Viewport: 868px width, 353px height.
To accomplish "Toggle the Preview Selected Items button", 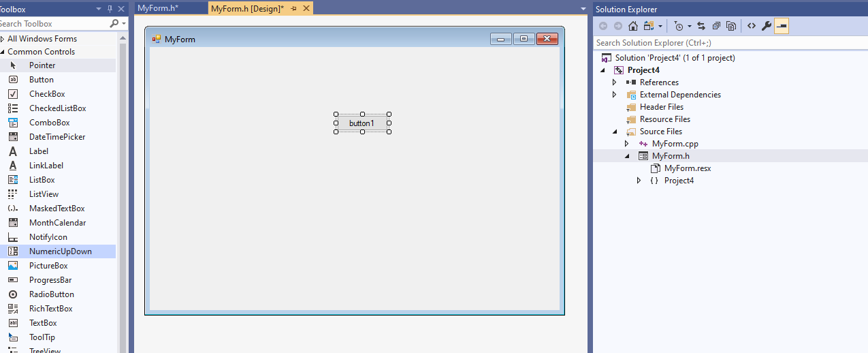I will 782,26.
